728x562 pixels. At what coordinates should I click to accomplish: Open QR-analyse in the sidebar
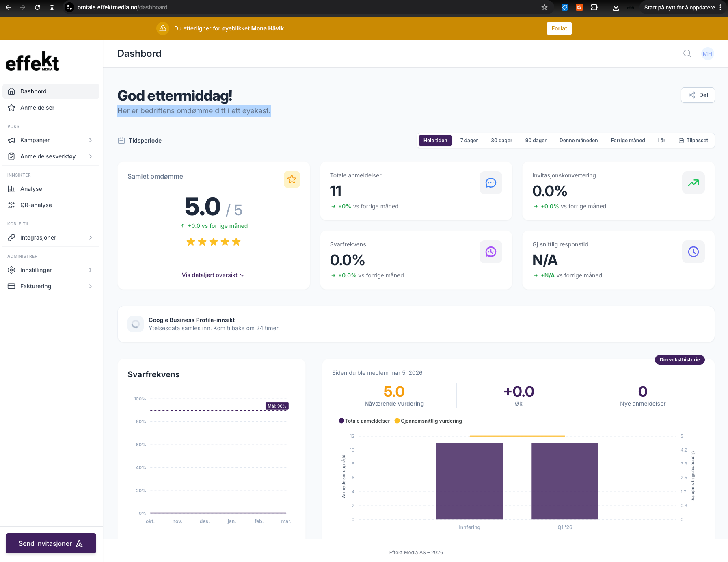[x=51, y=205]
